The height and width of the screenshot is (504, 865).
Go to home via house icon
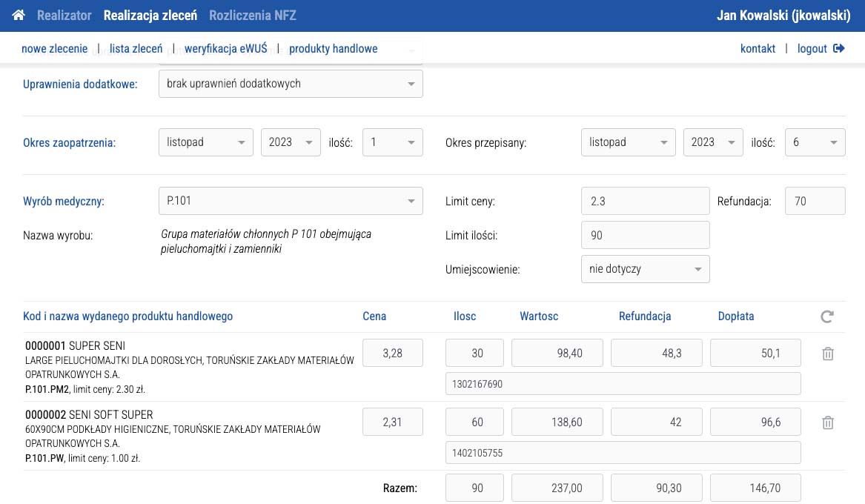(19, 16)
